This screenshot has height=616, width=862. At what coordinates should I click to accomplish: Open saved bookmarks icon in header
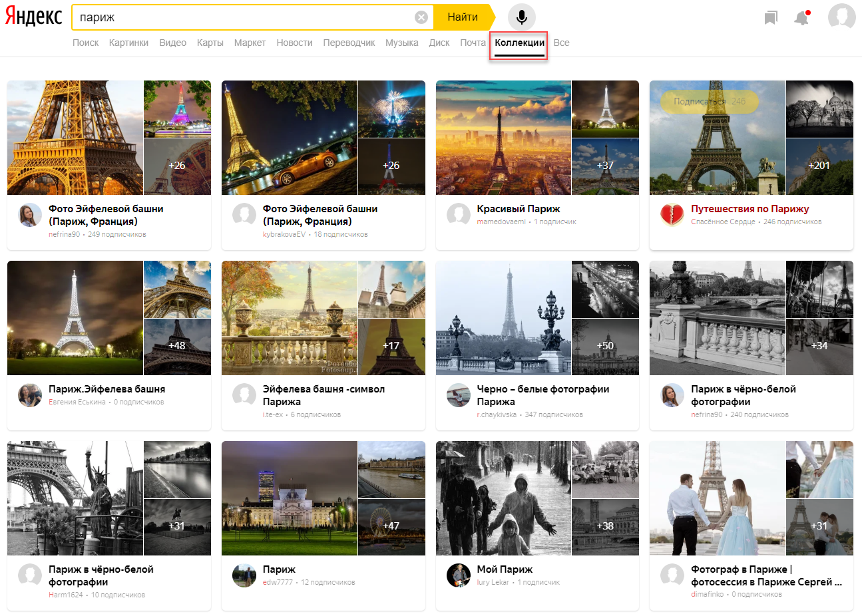click(x=770, y=18)
